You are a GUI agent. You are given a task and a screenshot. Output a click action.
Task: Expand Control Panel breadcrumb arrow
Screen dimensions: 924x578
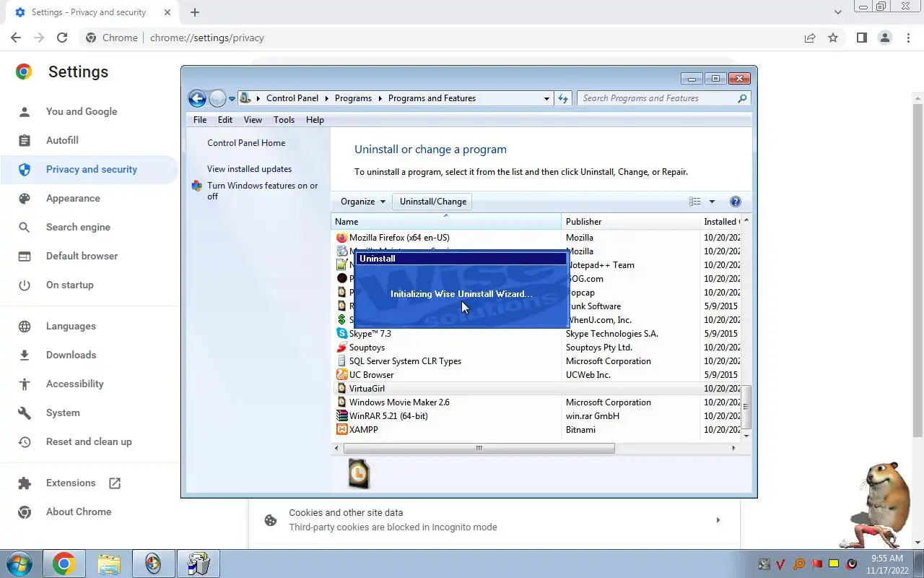pos(326,98)
